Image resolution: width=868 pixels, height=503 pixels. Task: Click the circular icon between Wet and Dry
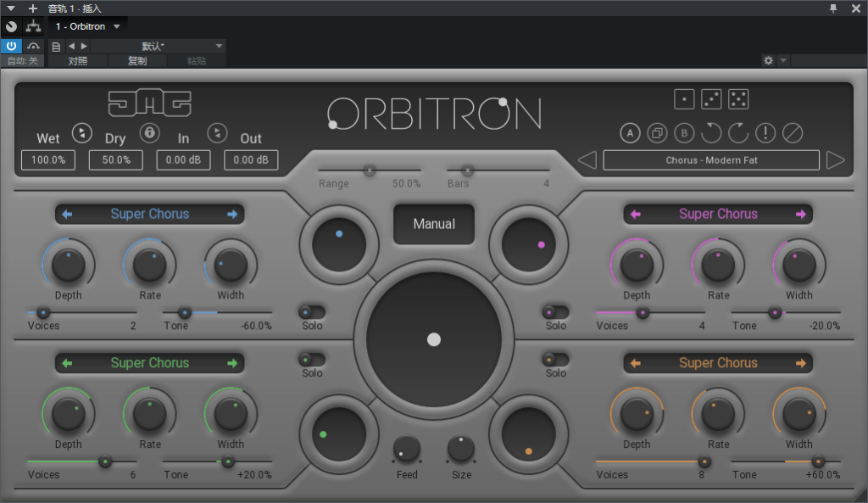(82, 133)
